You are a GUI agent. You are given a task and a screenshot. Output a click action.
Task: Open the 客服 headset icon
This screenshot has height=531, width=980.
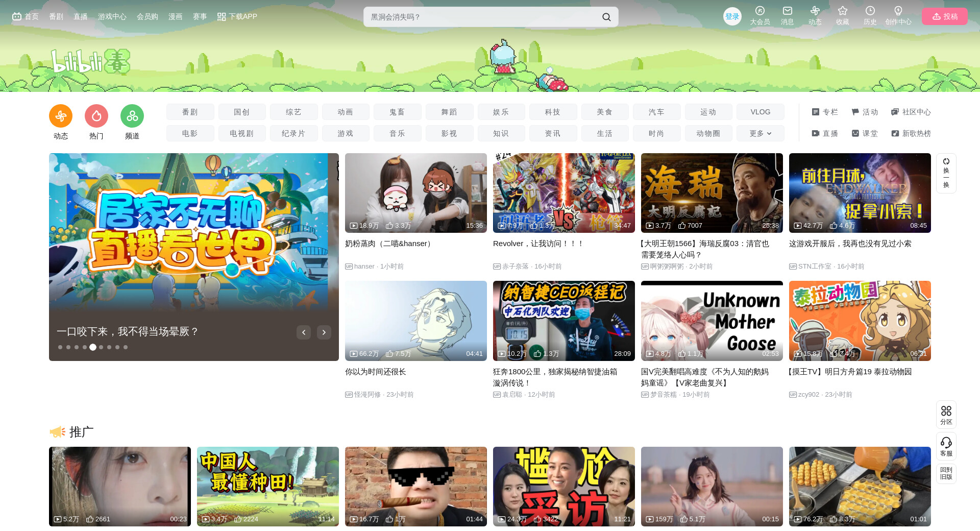pos(946,446)
